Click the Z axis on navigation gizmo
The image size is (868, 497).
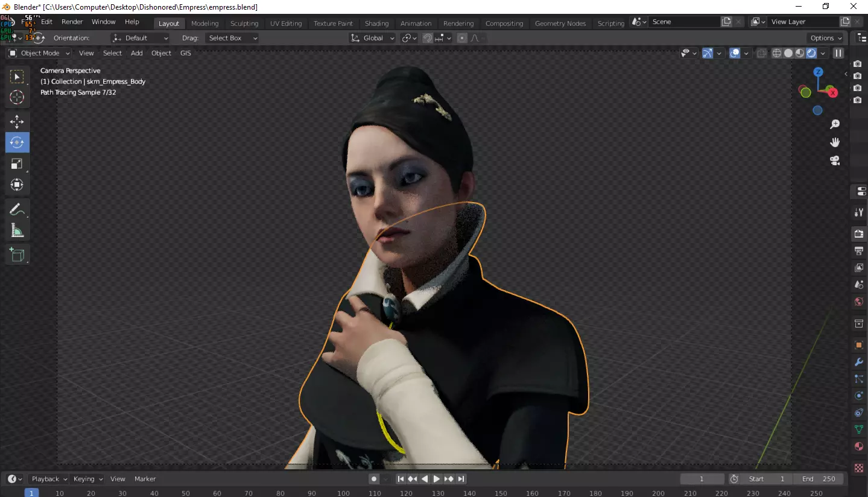pyautogui.click(x=818, y=72)
